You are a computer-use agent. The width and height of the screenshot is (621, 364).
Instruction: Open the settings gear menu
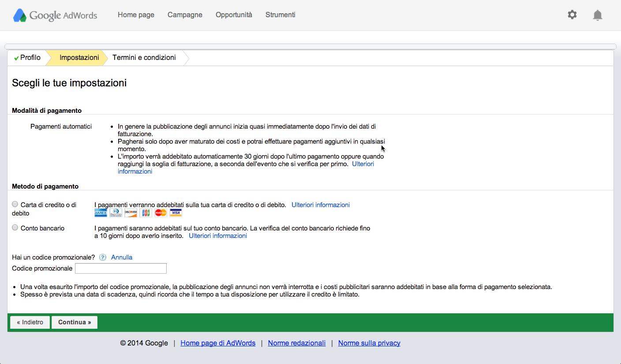(x=572, y=15)
